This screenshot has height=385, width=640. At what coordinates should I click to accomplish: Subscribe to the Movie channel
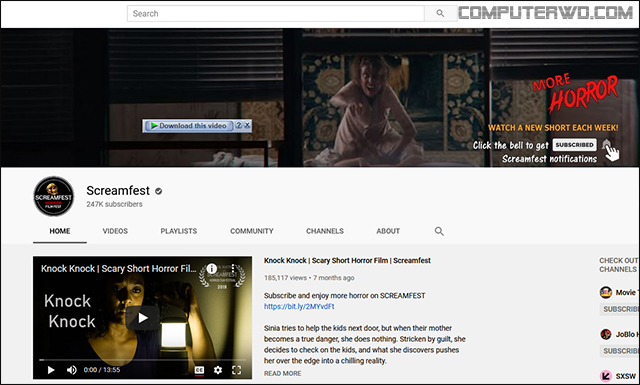(620, 309)
